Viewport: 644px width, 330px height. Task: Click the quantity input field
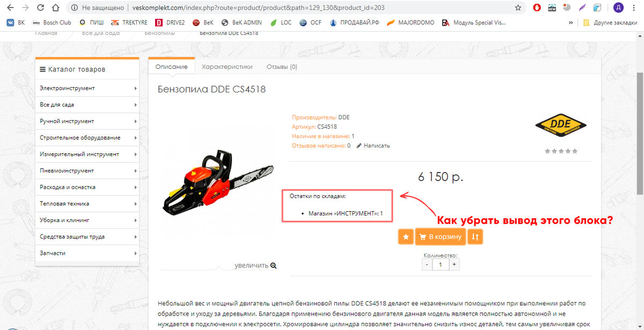pos(440,265)
